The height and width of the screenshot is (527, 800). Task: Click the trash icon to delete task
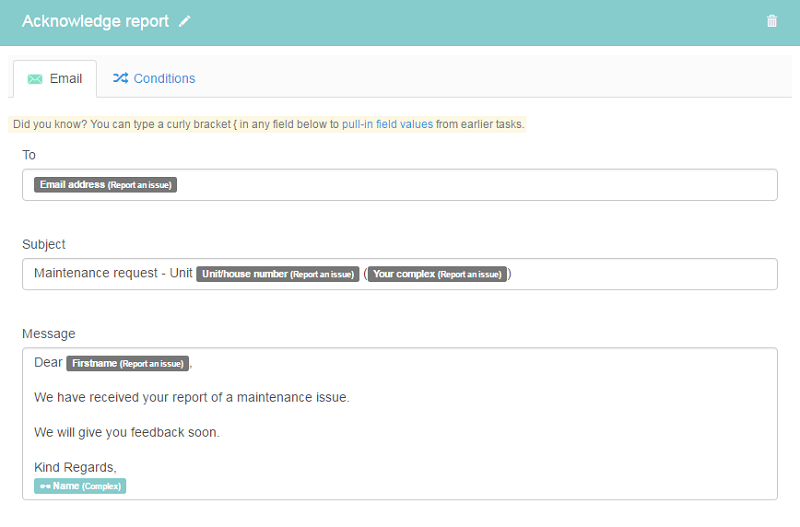pyautogui.click(x=771, y=21)
